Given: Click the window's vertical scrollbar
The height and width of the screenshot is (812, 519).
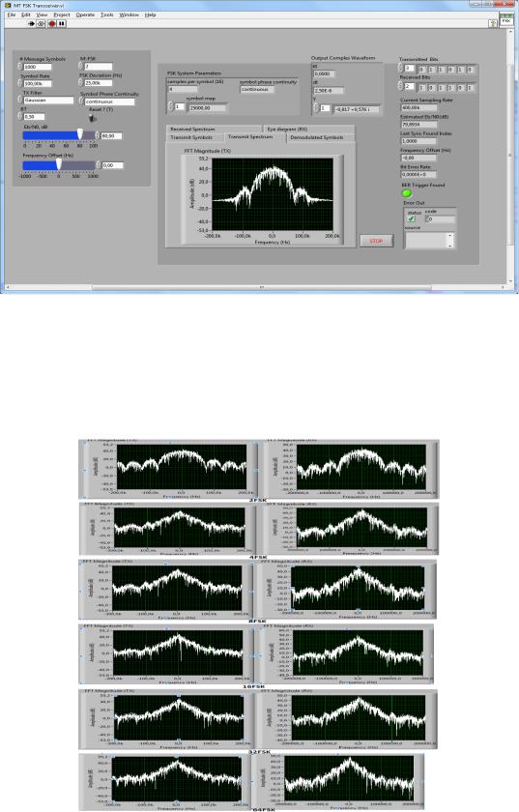Looking at the screenshot, I should click(510, 156).
